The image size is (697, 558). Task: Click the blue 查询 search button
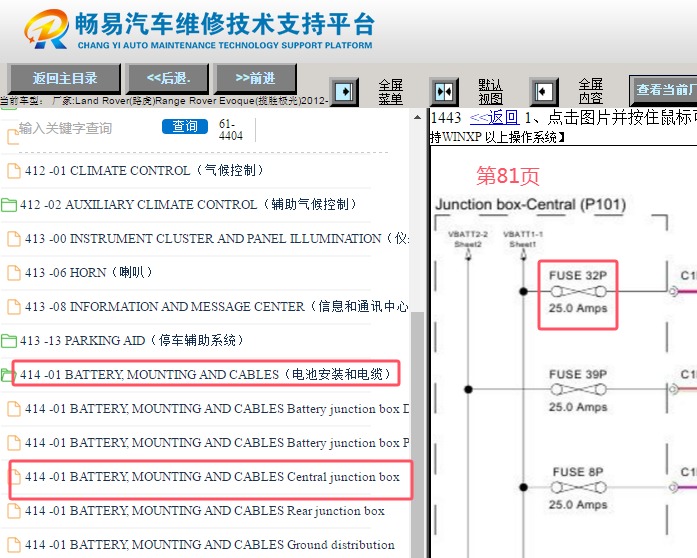pyautogui.click(x=185, y=126)
